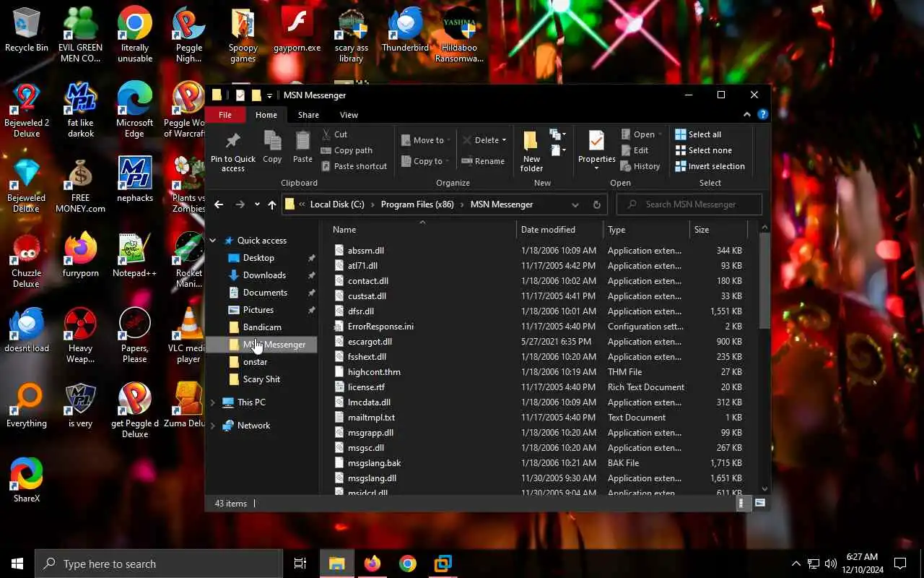Expand the This PC tree node
924x578 pixels.
[x=213, y=402]
